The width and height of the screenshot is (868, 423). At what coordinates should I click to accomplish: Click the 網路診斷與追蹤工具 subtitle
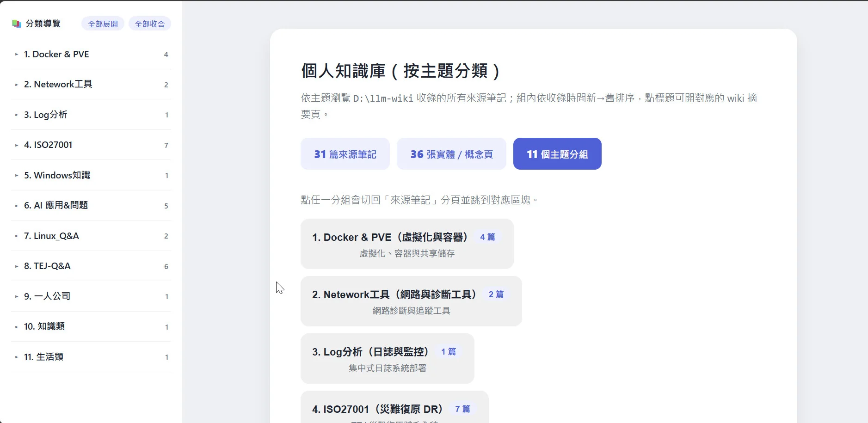click(411, 311)
